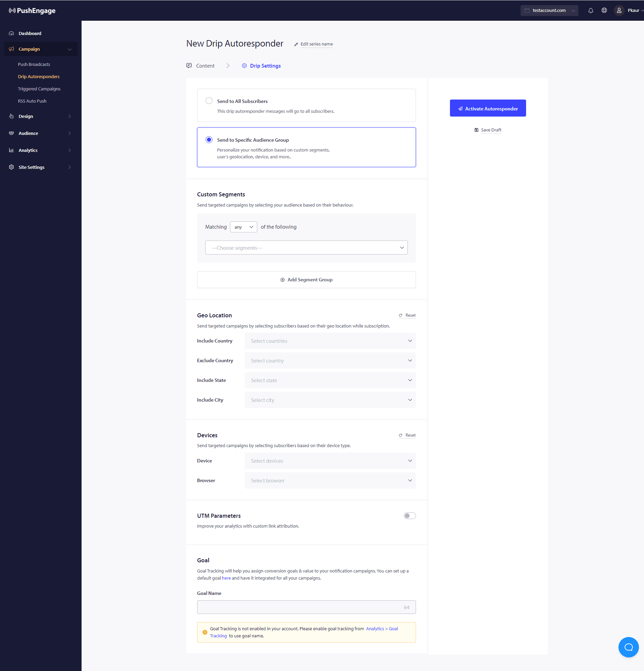
Task: Click the pencil icon to edit series name
Action: (x=296, y=44)
